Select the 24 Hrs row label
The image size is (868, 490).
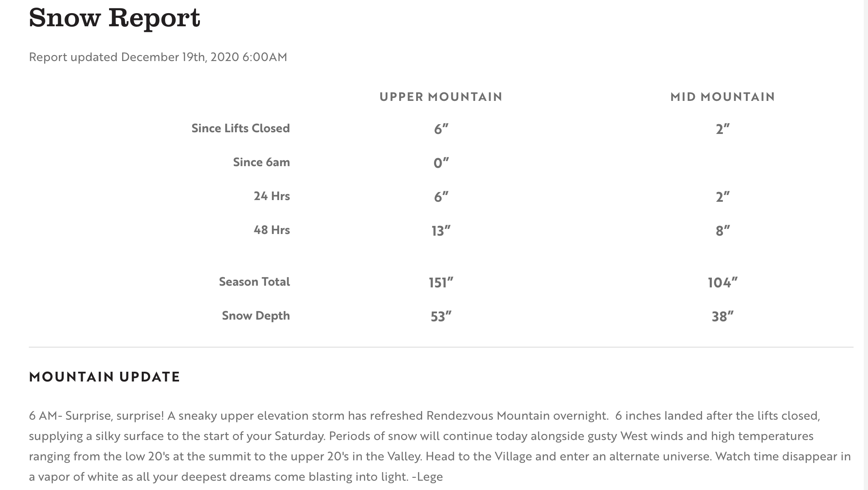[272, 196]
